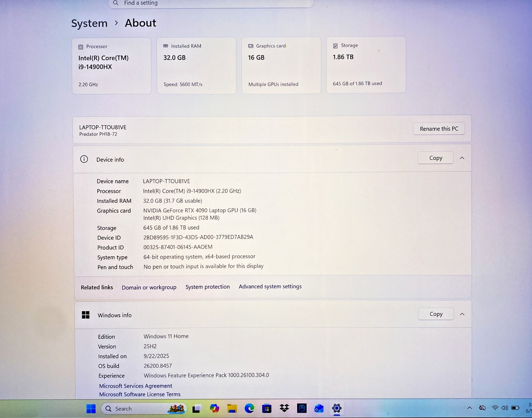Show hidden system tray icons
Screen dimensions: 532x418
tap(469, 408)
